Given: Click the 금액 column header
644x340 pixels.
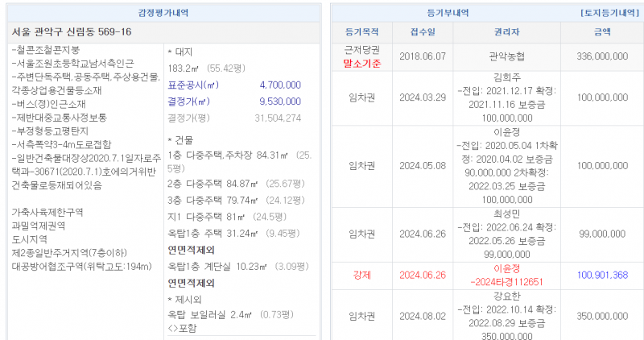Looking at the screenshot, I should coord(601,32).
